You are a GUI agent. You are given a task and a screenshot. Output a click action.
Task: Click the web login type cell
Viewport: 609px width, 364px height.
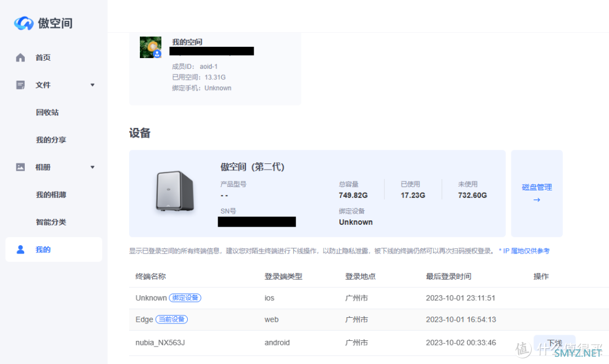[271, 319]
